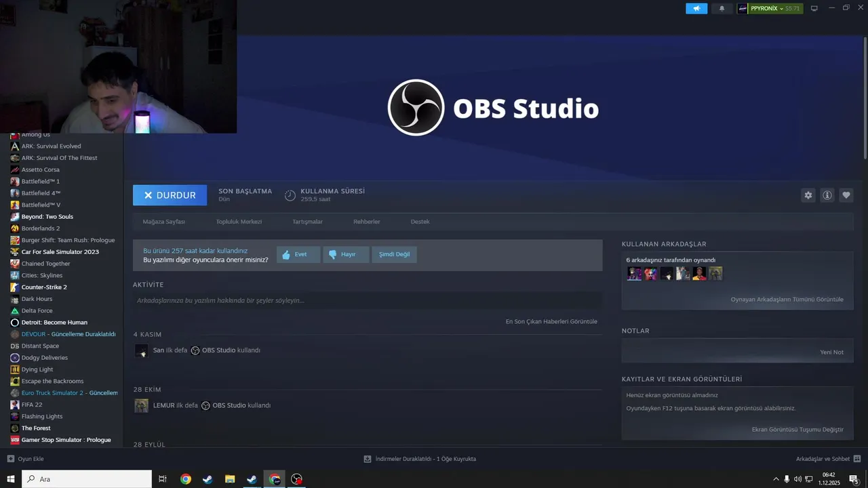This screenshot has height=488, width=868.
Task: Select Counter-Strike 2 in library
Action: 44,287
